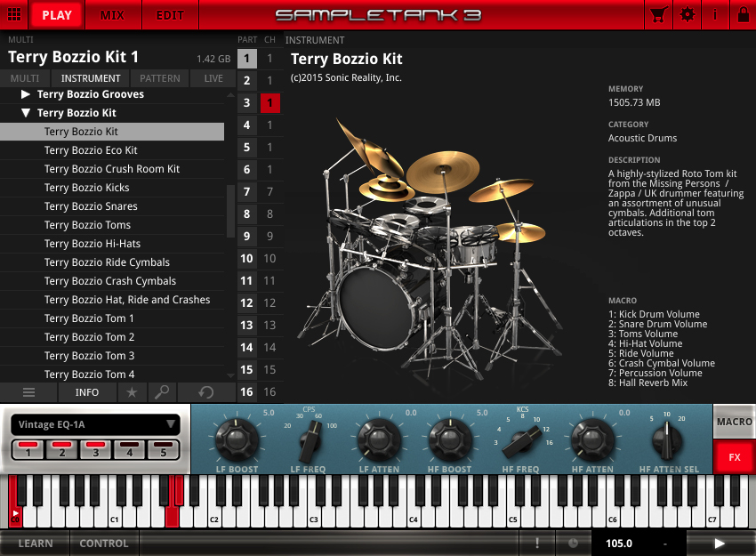Select Terry Bozzio Snares
This screenshot has height=556, width=756.
(112, 206)
